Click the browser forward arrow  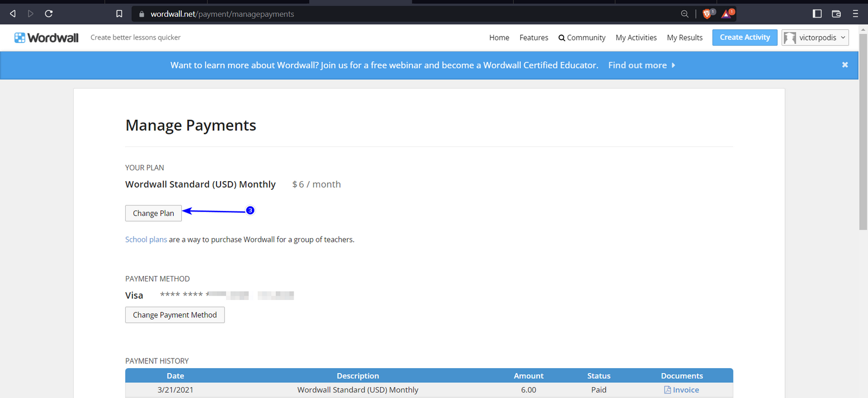(x=30, y=14)
